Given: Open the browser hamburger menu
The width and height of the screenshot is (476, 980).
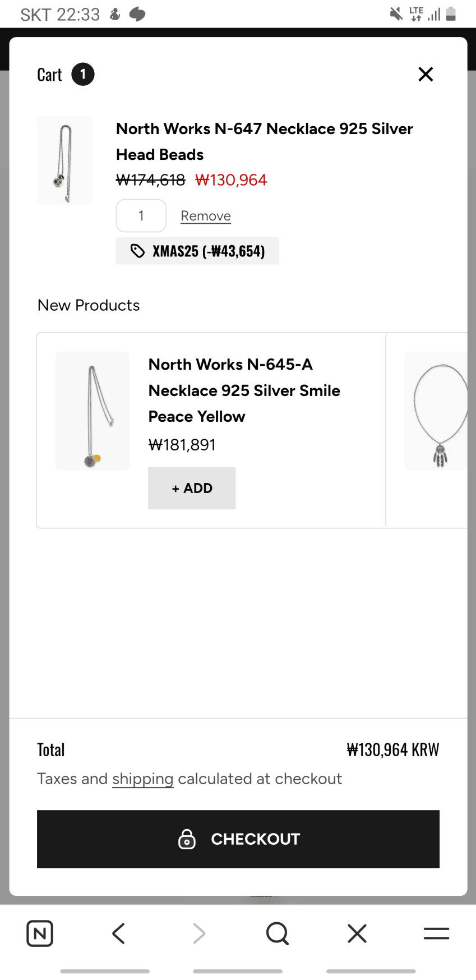Looking at the screenshot, I should (436, 933).
